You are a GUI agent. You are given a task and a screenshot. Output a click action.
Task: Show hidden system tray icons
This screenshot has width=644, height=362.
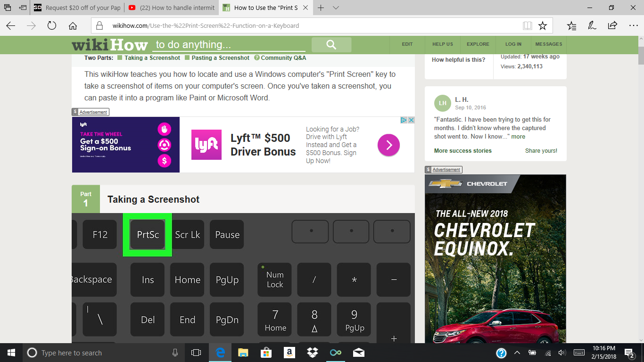click(x=517, y=353)
